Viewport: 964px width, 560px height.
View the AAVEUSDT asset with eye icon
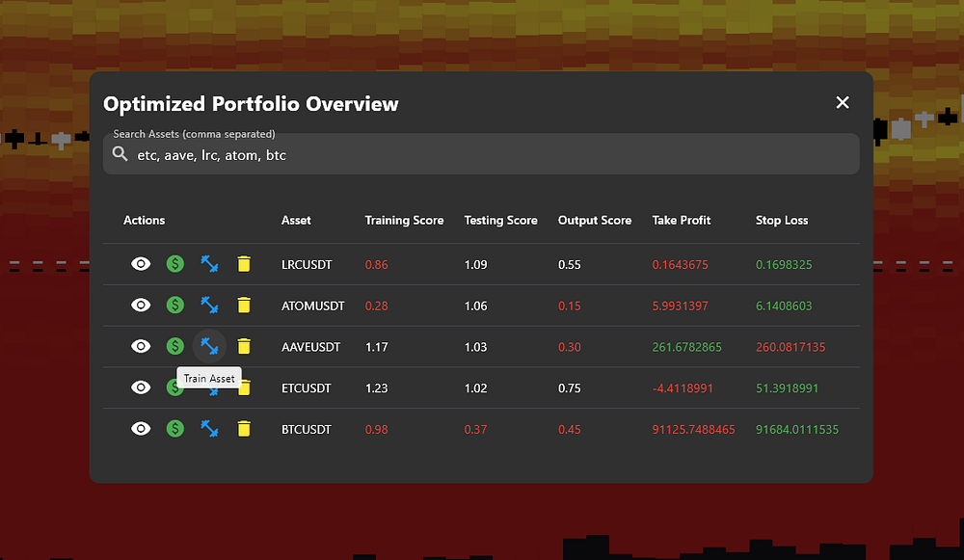pos(141,347)
